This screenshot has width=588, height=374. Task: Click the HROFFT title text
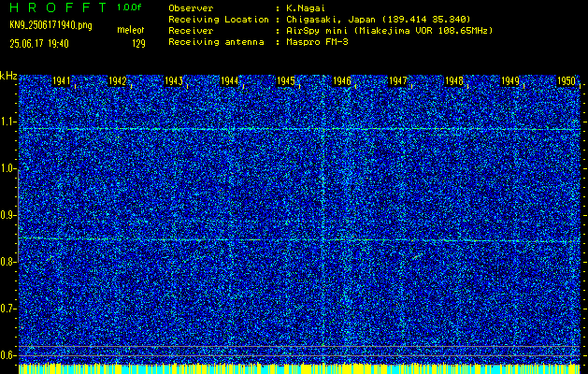[58, 7]
